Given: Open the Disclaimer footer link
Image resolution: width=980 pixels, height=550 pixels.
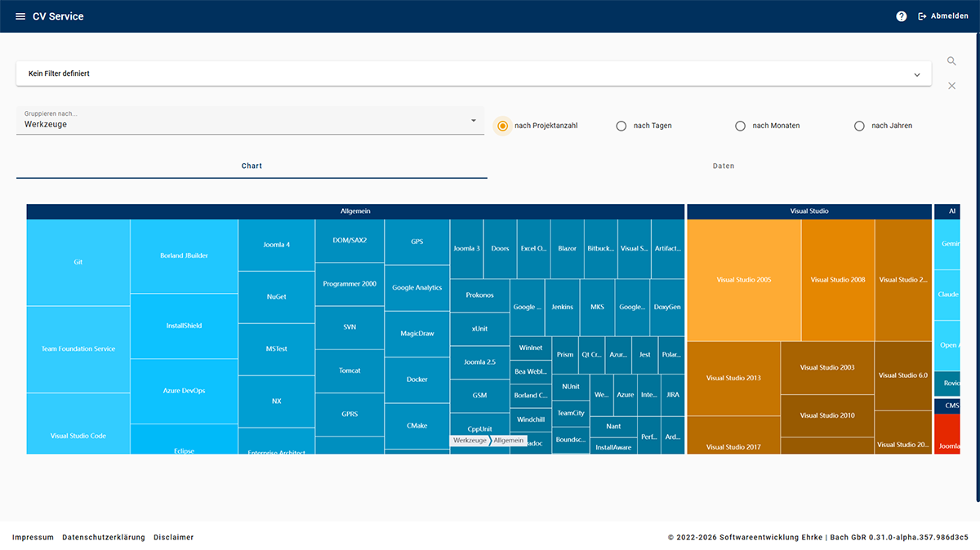Looking at the screenshot, I should (174, 538).
